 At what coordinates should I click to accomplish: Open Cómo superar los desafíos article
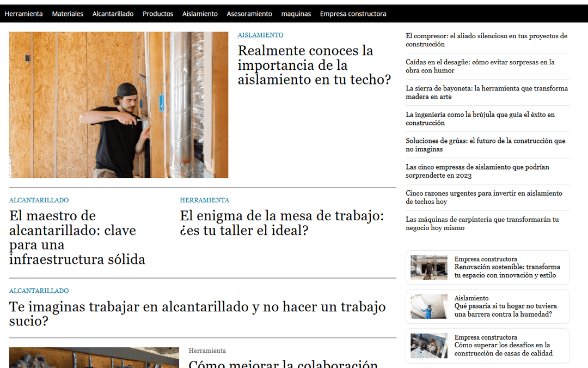(504, 349)
